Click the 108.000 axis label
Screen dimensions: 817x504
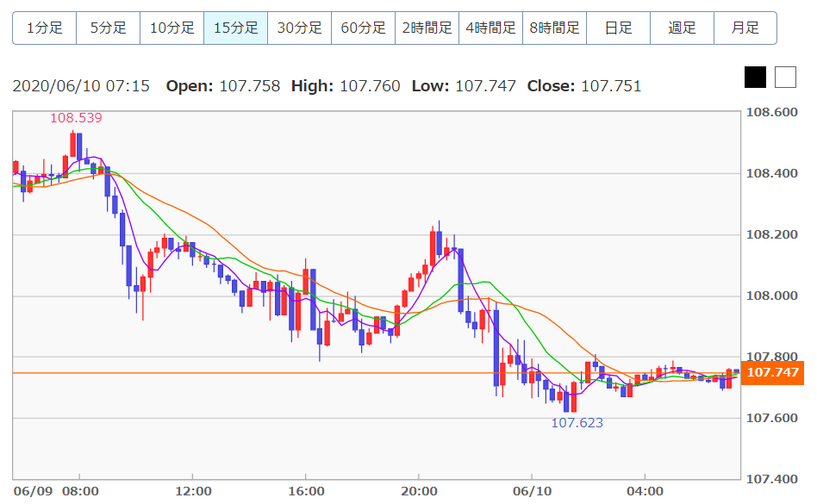tap(771, 296)
